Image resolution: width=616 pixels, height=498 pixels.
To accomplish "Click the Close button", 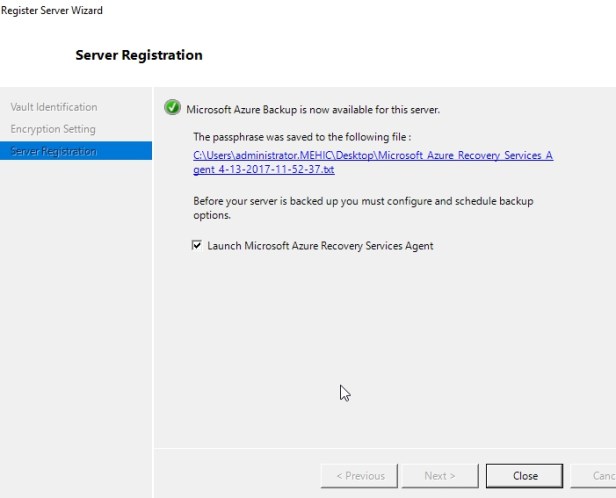I will pos(524,476).
